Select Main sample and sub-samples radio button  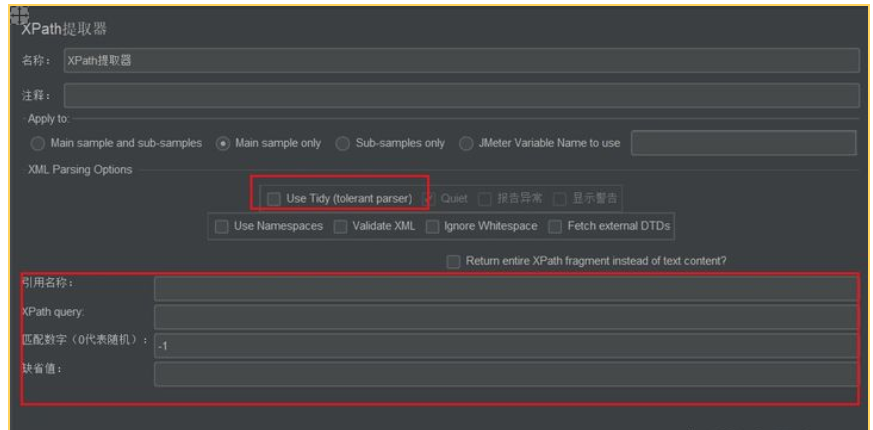pyautogui.click(x=38, y=144)
